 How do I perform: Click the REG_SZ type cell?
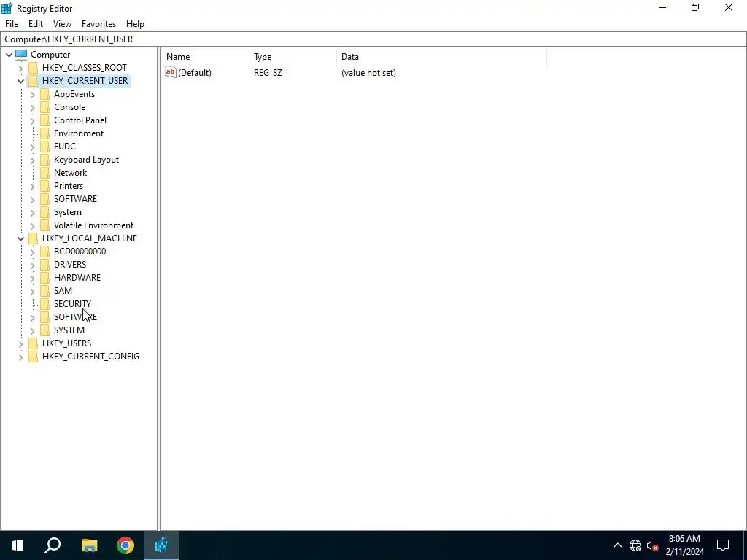(x=268, y=73)
